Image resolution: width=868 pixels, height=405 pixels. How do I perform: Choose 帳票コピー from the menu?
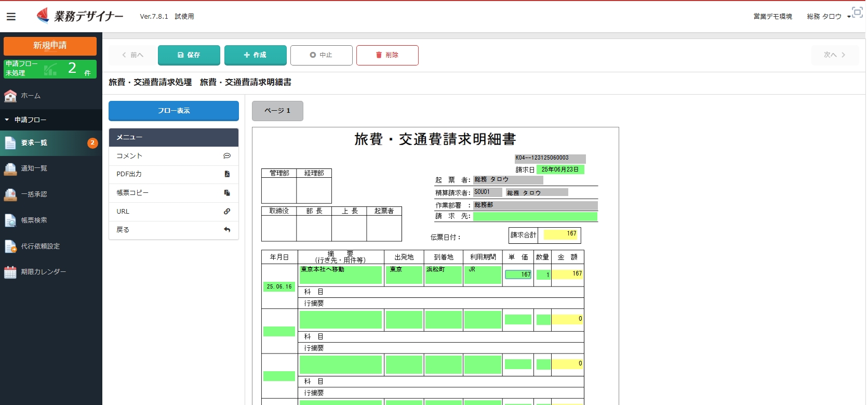pyautogui.click(x=173, y=193)
